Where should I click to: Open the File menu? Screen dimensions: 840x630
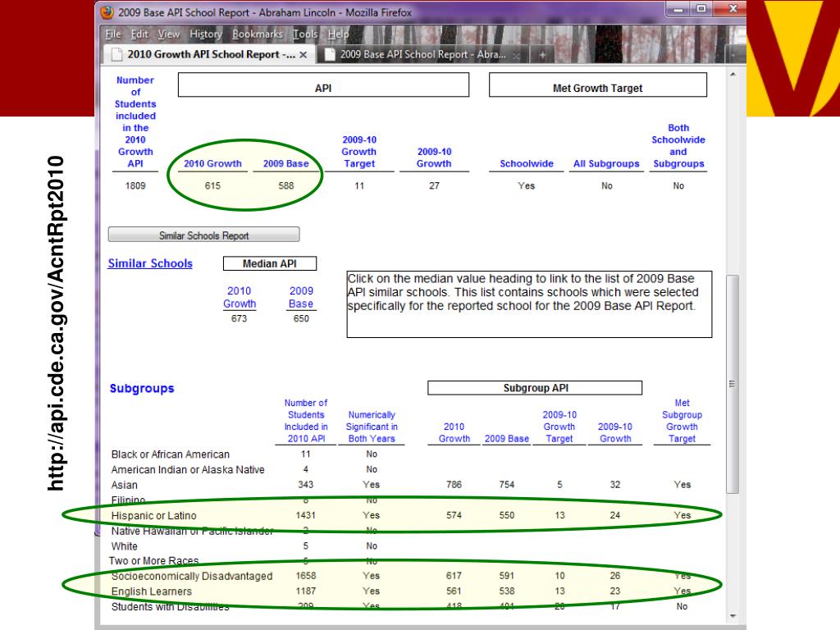coord(113,34)
